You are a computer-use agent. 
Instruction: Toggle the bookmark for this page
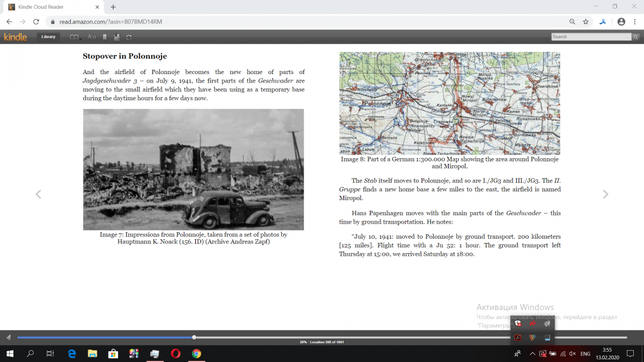[x=105, y=37]
